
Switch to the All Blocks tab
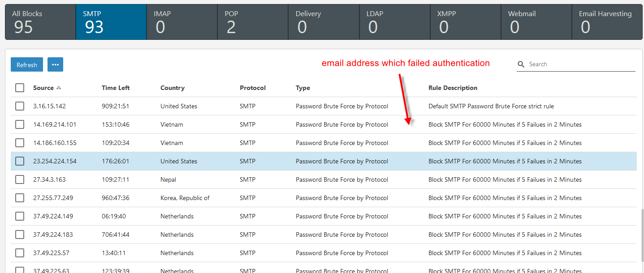coord(40,22)
